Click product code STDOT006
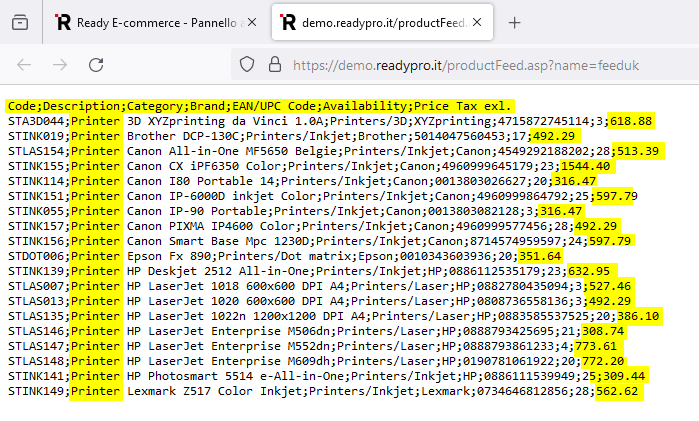Viewport: 699px width, 421px height. [36, 256]
